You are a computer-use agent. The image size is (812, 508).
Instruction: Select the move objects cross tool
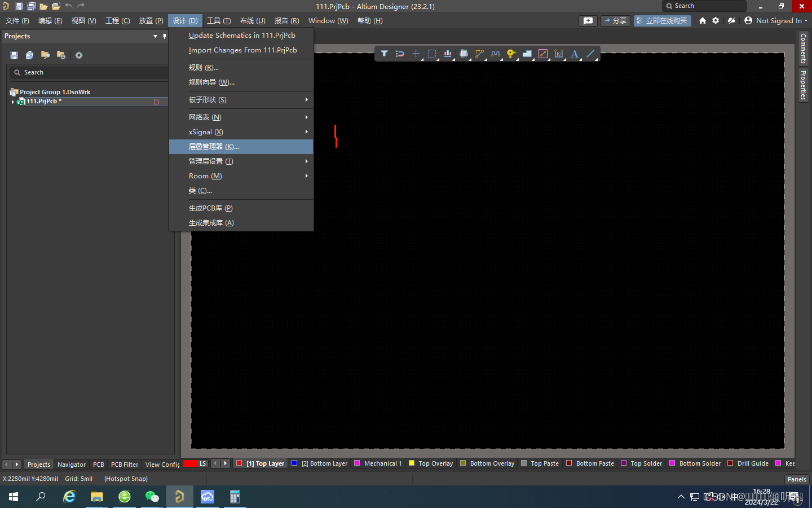pyautogui.click(x=416, y=54)
